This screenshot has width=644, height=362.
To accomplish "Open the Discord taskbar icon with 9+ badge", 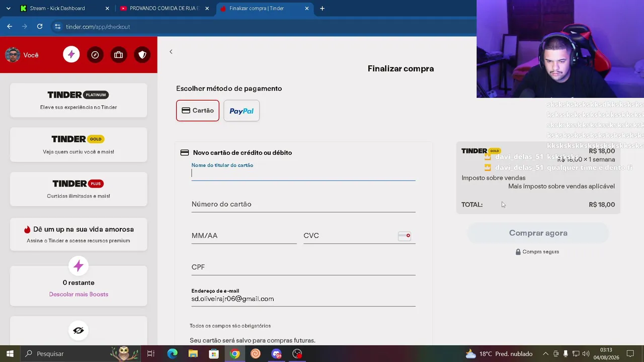I will pyautogui.click(x=277, y=354).
